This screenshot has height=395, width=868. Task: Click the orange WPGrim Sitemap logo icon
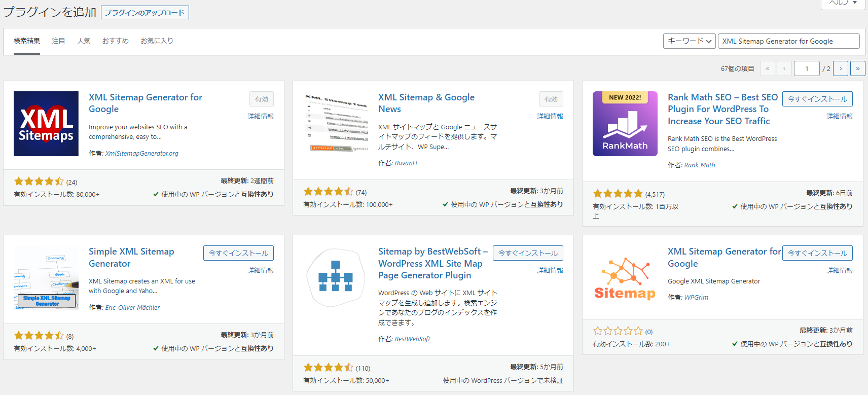pyautogui.click(x=625, y=278)
